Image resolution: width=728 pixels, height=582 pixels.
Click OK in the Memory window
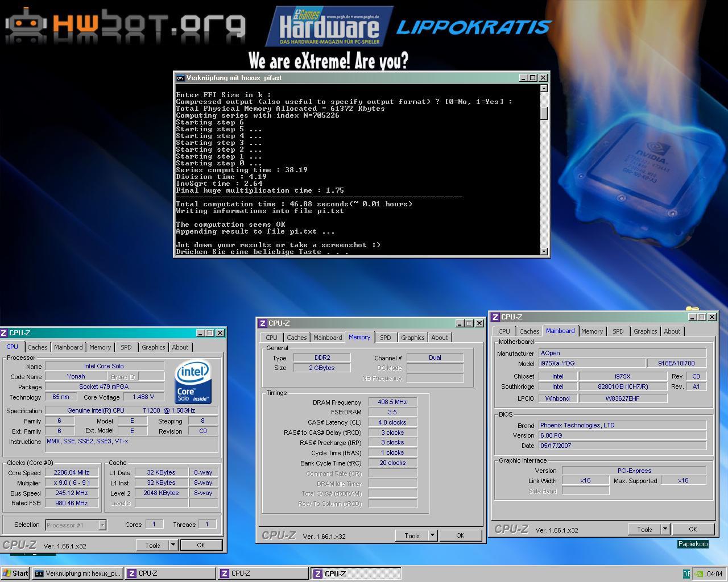460,535
